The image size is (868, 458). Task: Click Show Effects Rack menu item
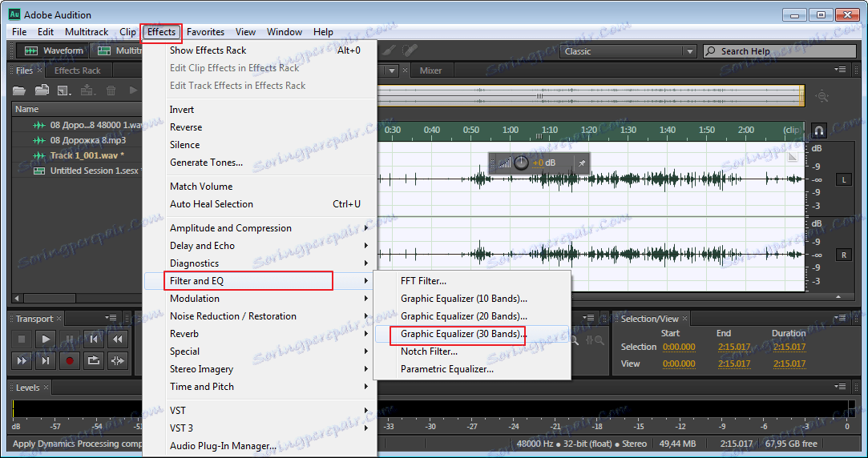pyautogui.click(x=260, y=50)
